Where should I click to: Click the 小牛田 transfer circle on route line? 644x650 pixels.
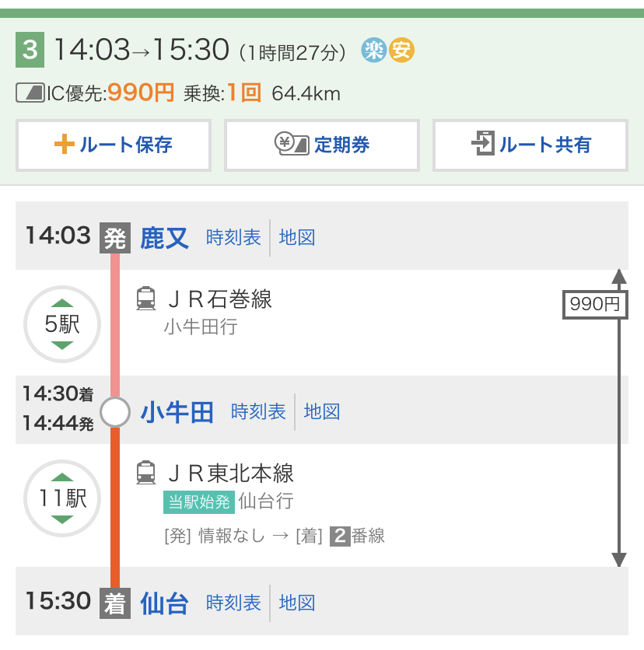[x=115, y=412]
